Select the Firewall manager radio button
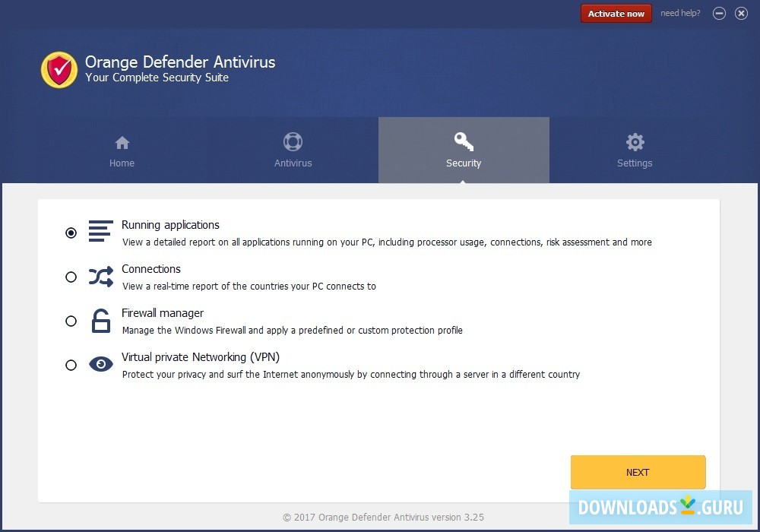The image size is (760, 532). pos(71,321)
